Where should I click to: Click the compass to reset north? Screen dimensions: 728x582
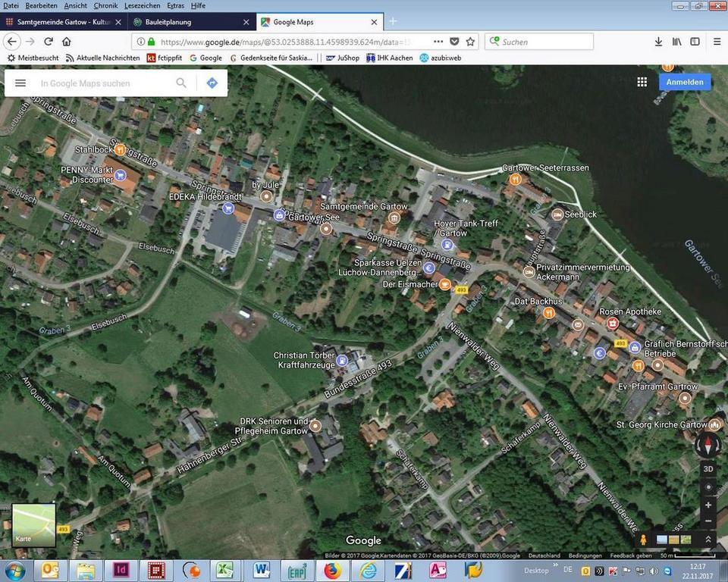pos(708,446)
